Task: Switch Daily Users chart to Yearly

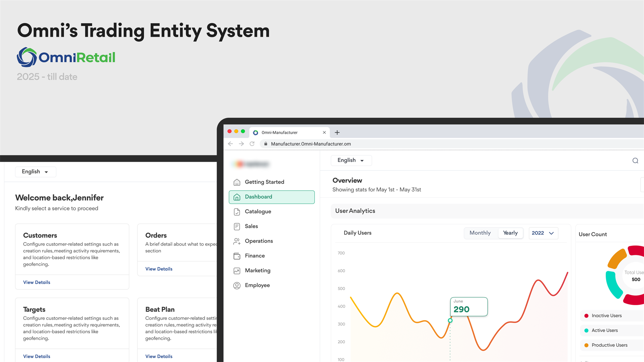Action: pyautogui.click(x=510, y=233)
